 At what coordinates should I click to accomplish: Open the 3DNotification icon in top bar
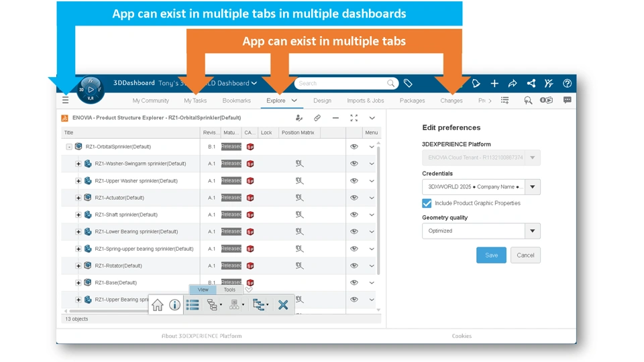(476, 83)
